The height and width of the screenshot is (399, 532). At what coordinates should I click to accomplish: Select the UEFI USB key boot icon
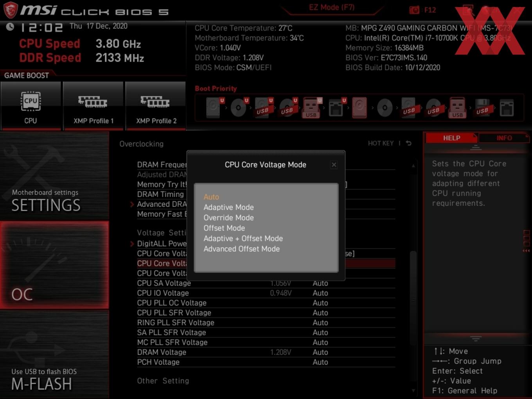click(x=312, y=108)
